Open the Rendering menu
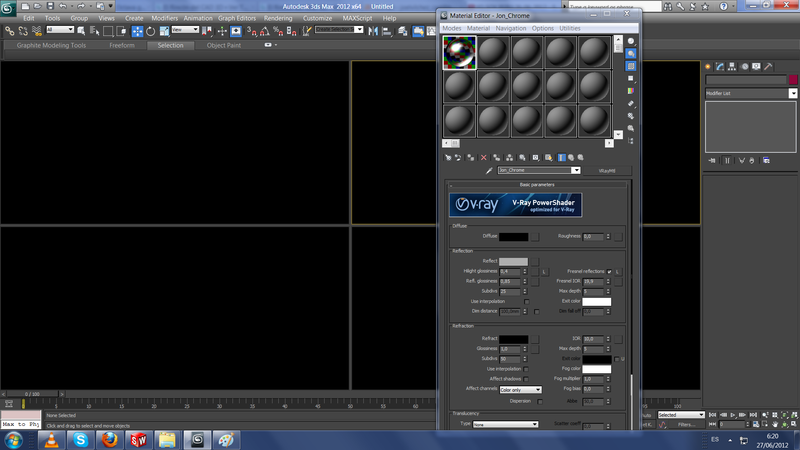 pos(278,18)
